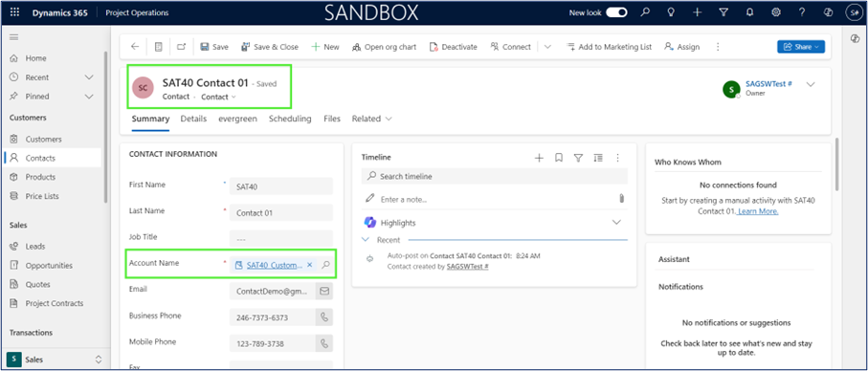Viewport: 868px width, 371px height.
Task: Click the Learn More link
Action: (758, 211)
